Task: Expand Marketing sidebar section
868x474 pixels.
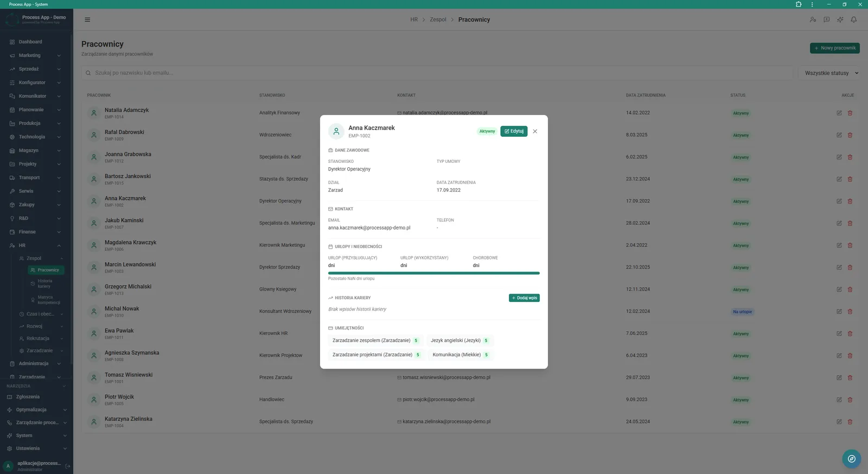Action: tap(36, 55)
